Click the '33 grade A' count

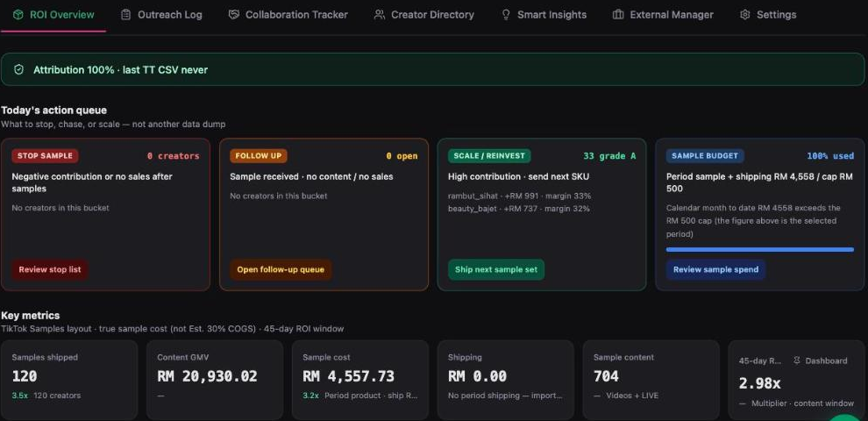tap(609, 156)
